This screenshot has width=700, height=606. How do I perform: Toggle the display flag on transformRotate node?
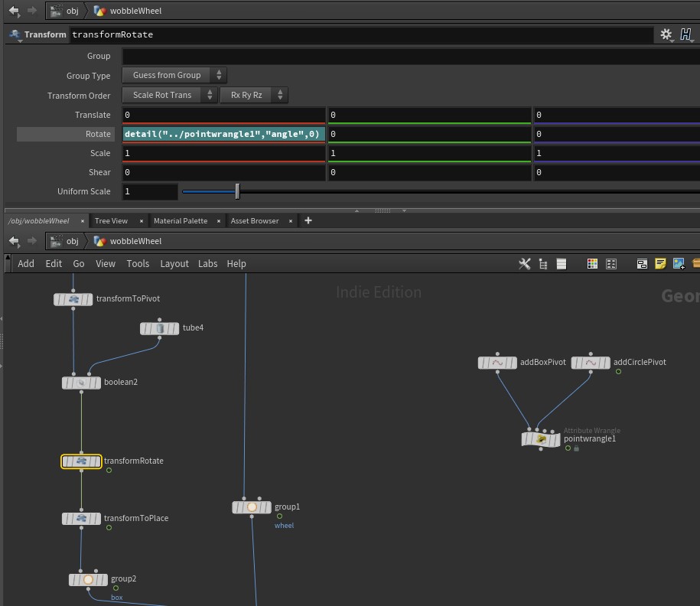pyautogui.click(x=96, y=461)
